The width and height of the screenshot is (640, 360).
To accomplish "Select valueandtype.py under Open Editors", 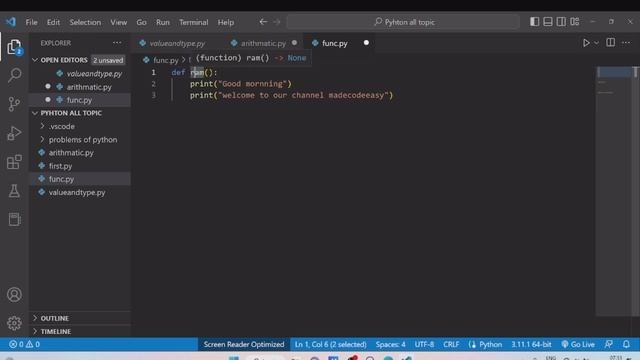I will coord(80,74).
